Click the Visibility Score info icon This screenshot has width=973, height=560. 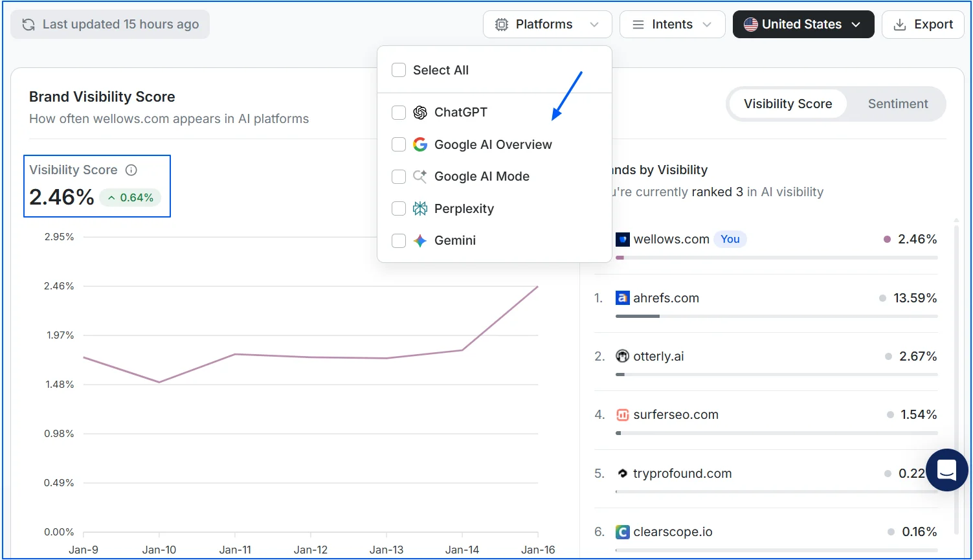131,170
